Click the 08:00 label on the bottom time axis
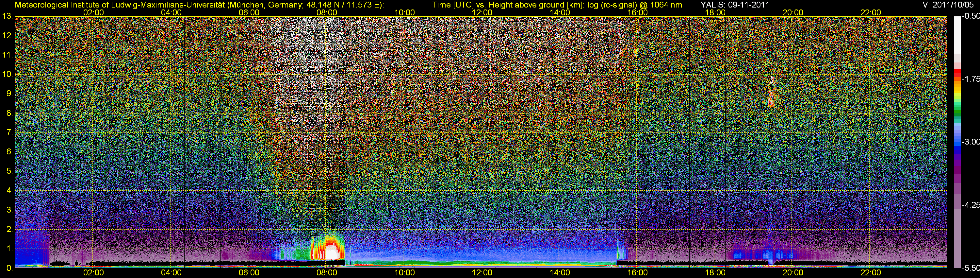 click(327, 273)
